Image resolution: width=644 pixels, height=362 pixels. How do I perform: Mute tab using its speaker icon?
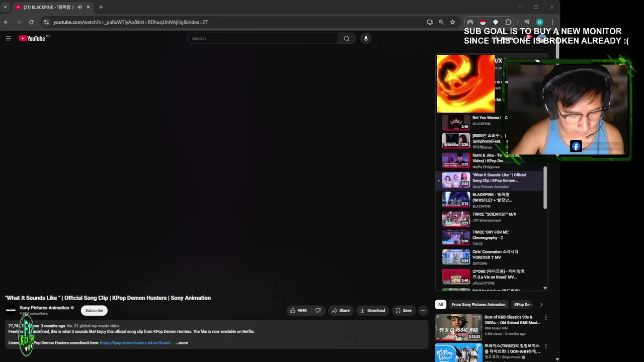click(x=79, y=7)
